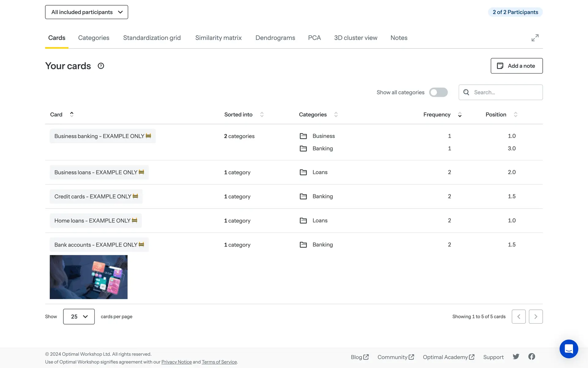Switch to Similarity matrix tab

pos(218,38)
